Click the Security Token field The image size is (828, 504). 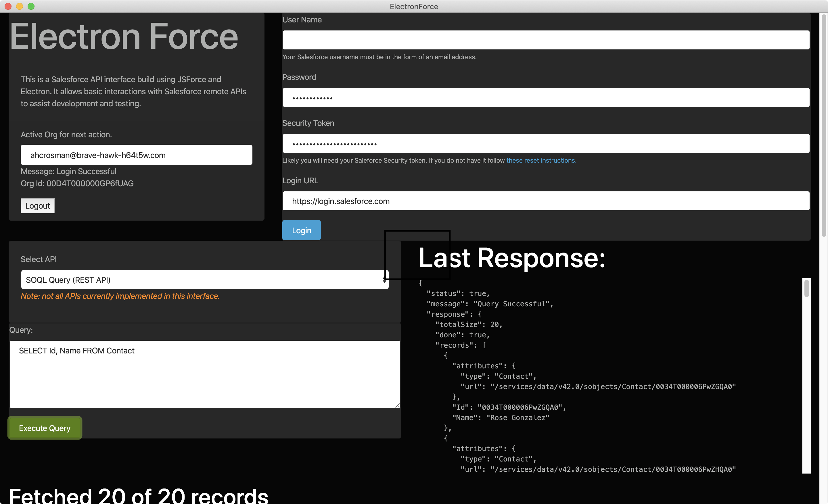[x=546, y=144]
